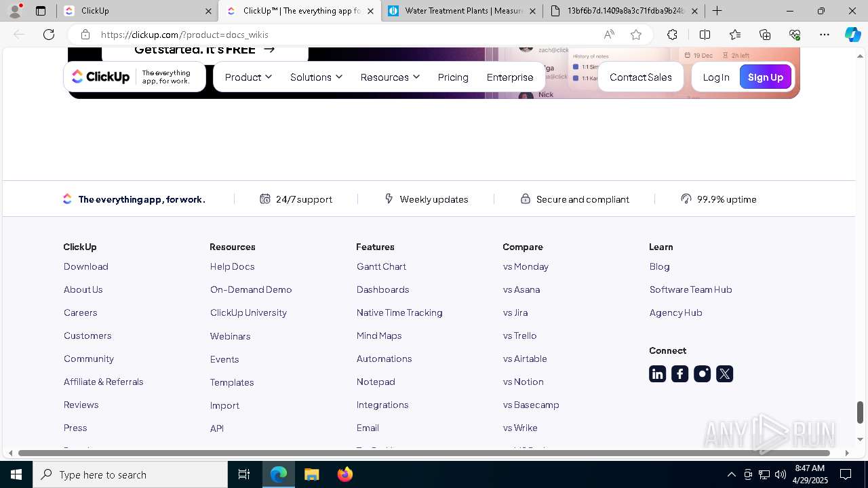This screenshot has height=488, width=868.
Task: Open a new tab with plus
Action: (717, 11)
